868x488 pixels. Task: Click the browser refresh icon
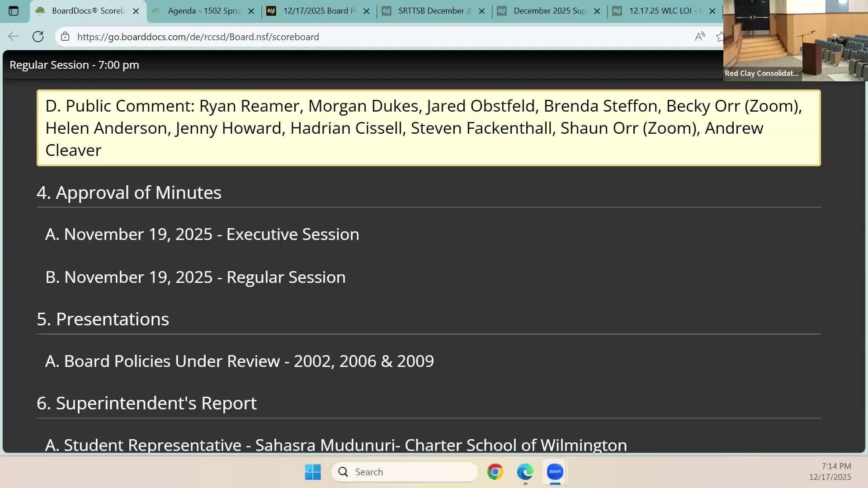(x=38, y=37)
